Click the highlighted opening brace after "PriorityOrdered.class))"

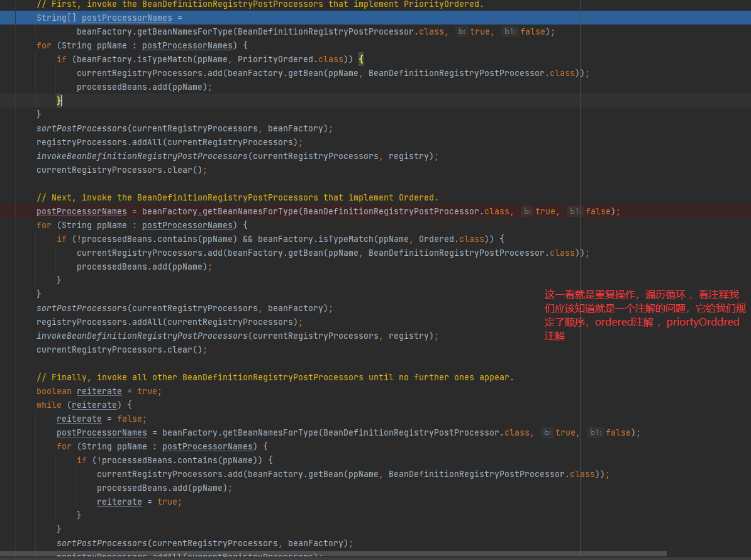click(360, 59)
